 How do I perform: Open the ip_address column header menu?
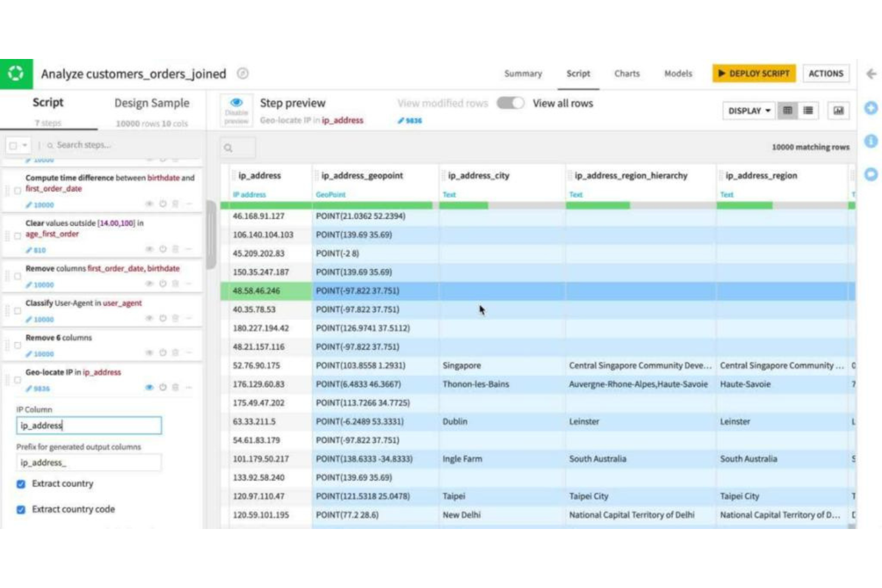click(x=259, y=176)
